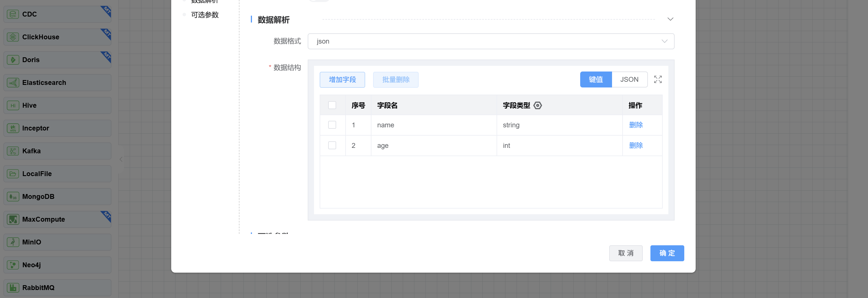Switch to the JSON view tab
The width and height of the screenshot is (868, 298).
629,79
